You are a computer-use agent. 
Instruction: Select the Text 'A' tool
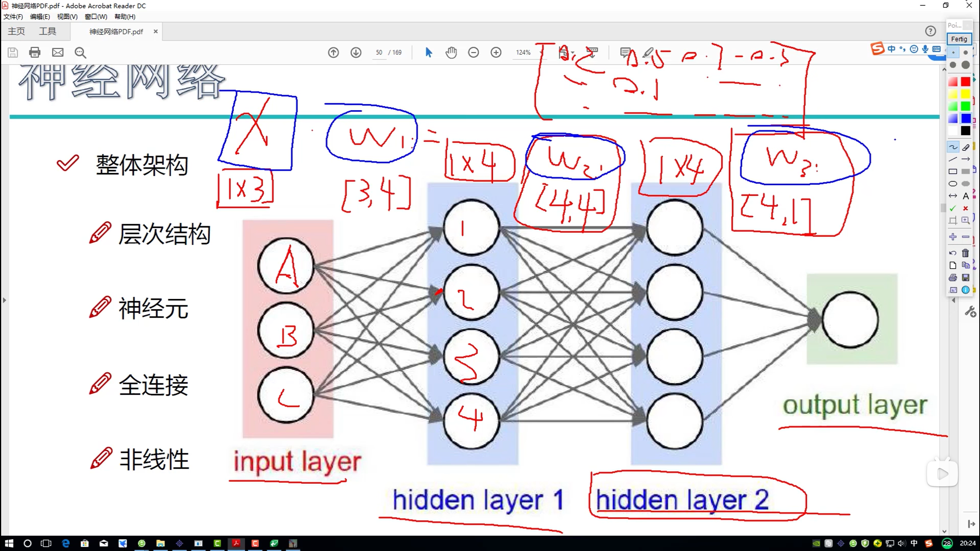pyautogui.click(x=965, y=196)
